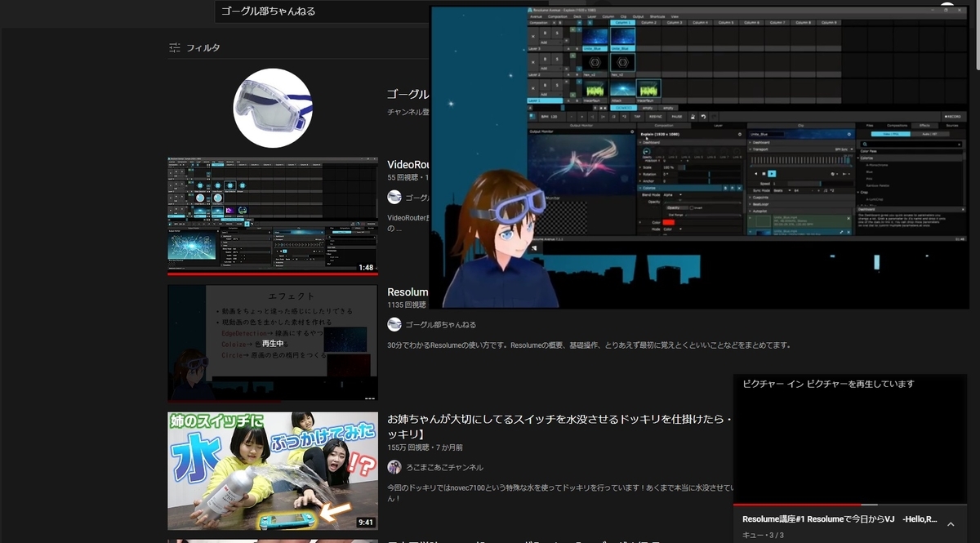Expand the Autopilot section in the Clip panel
The height and width of the screenshot is (543, 980).
coord(759,211)
